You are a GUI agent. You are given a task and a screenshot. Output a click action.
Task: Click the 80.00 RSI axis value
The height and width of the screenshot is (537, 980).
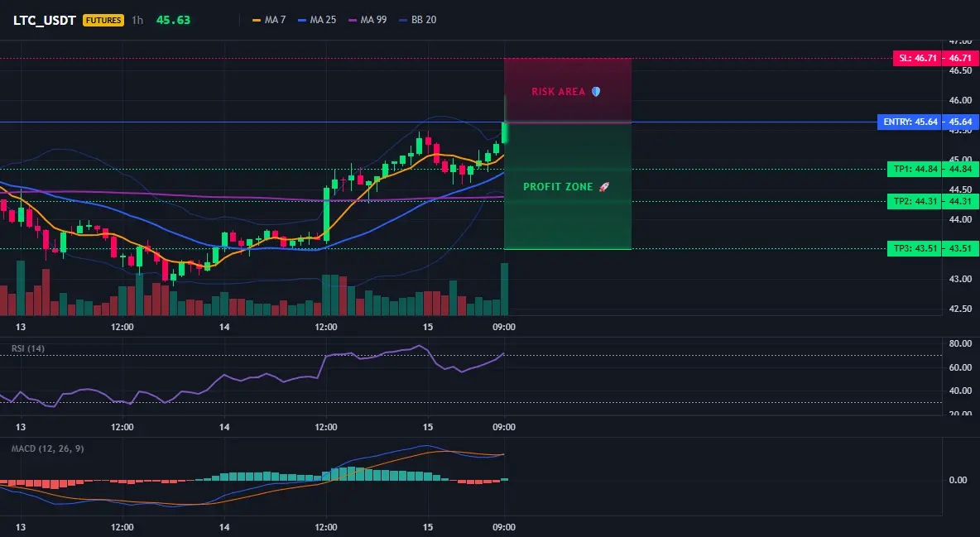[x=961, y=343]
